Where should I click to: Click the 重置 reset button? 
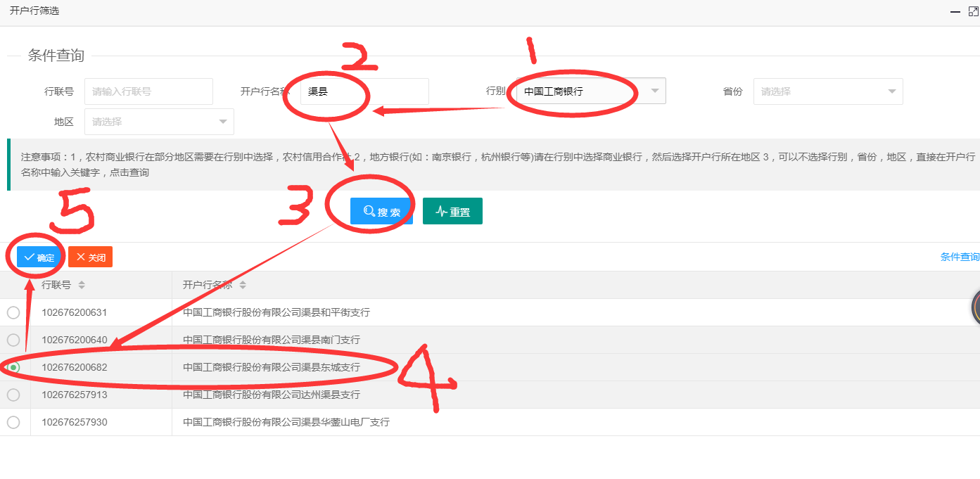452,212
